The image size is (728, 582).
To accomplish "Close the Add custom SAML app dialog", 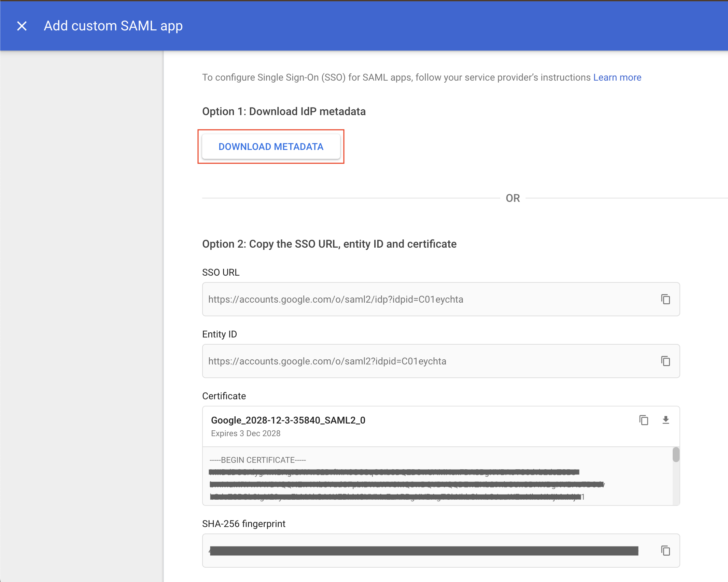I will pos(22,26).
